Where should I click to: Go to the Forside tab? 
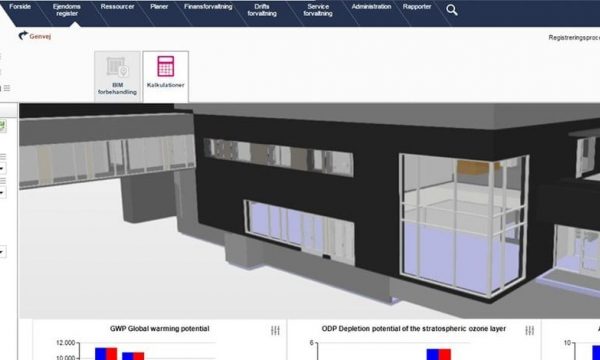pyautogui.click(x=20, y=7)
